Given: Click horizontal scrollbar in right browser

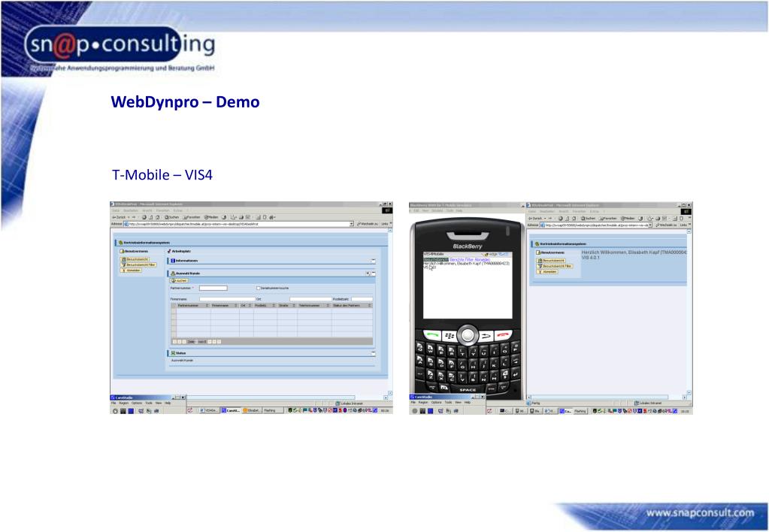Looking at the screenshot, I should tap(599, 397).
